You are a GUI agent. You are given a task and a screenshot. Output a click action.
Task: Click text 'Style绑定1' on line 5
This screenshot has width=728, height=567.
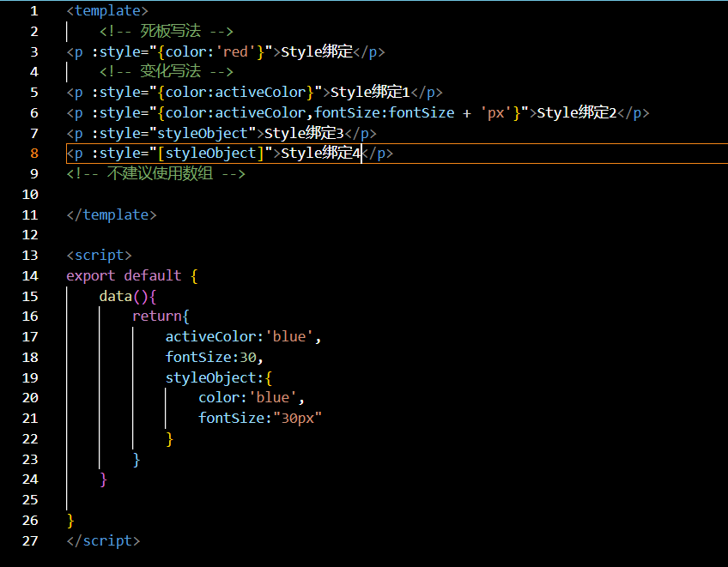click(x=370, y=93)
